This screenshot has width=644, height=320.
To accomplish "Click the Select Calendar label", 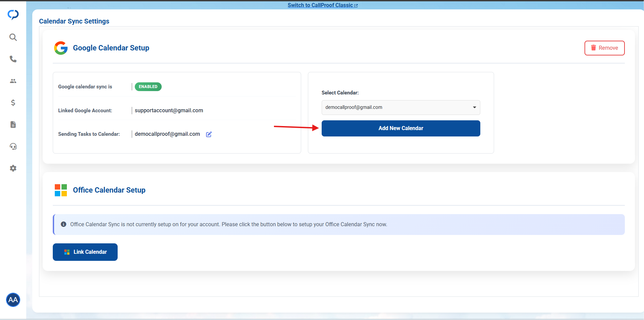I will [x=340, y=93].
